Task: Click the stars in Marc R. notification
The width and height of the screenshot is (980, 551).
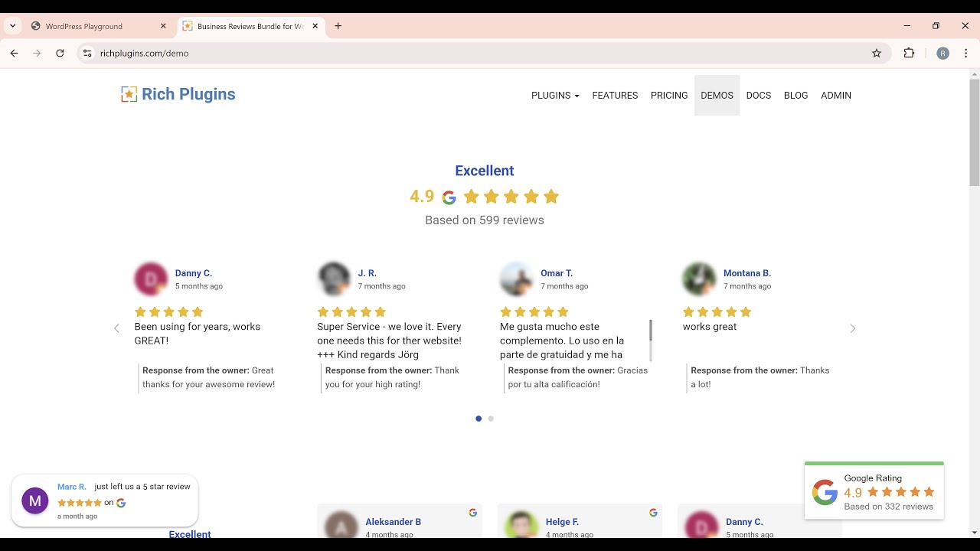Action: pyautogui.click(x=80, y=503)
